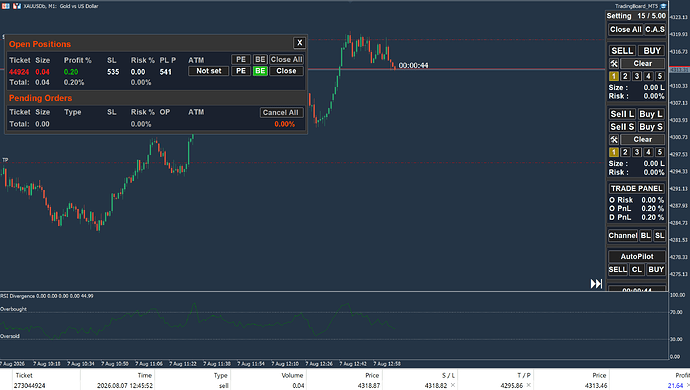Sort trade table by Time column header
This screenshot has height=390, width=690.
(145, 375)
